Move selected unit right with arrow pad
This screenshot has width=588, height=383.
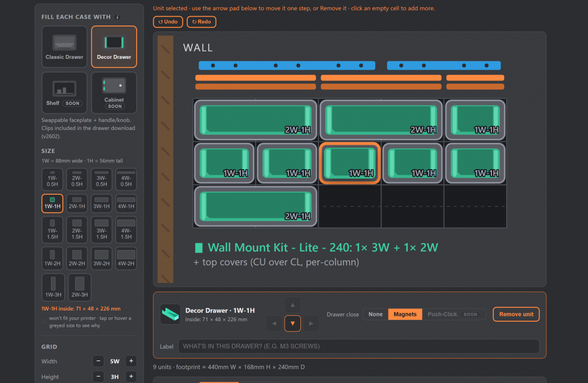coord(311,324)
